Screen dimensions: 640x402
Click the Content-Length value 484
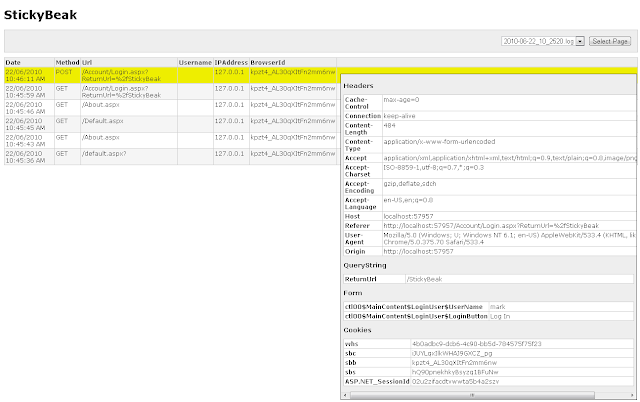[x=389, y=125]
